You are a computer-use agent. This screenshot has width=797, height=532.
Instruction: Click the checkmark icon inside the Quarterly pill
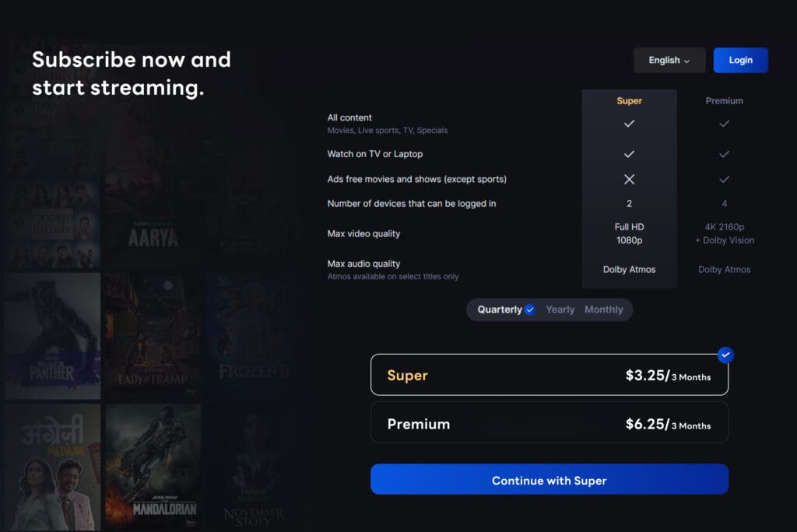coord(528,310)
